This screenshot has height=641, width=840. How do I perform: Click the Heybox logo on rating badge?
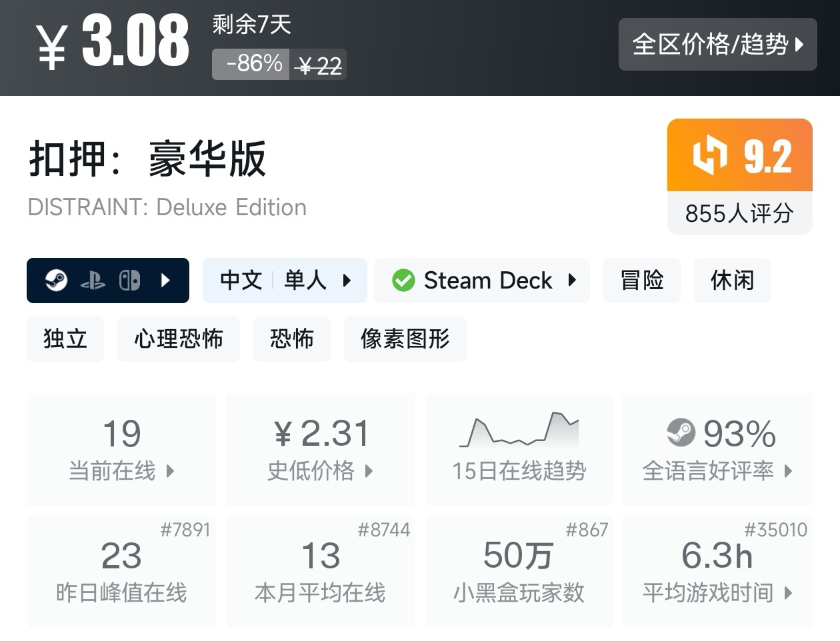(709, 155)
